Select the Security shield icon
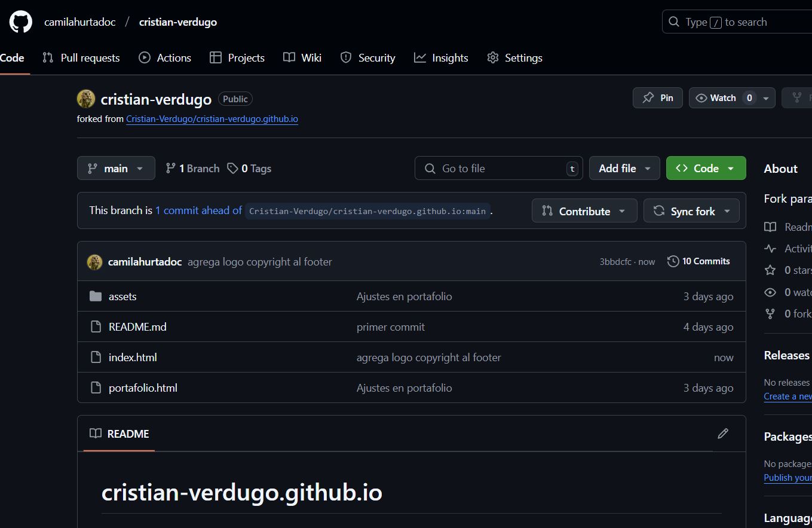Viewport: 812px width, 528px height. click(345, 57)
